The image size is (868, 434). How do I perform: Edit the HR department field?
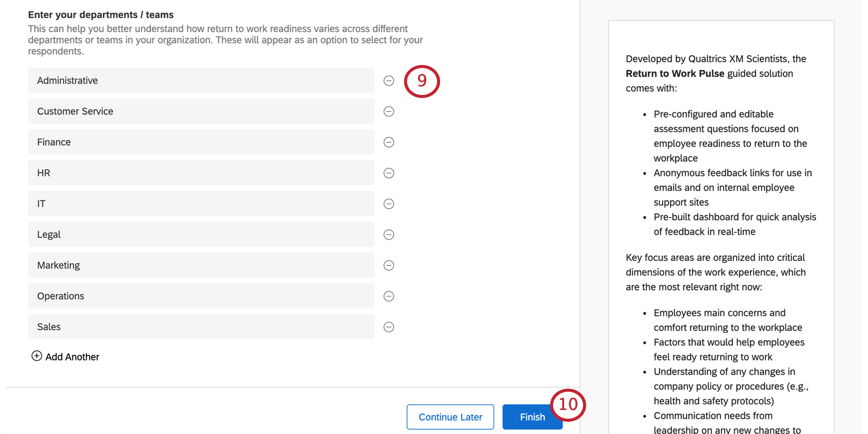point(201,173)
